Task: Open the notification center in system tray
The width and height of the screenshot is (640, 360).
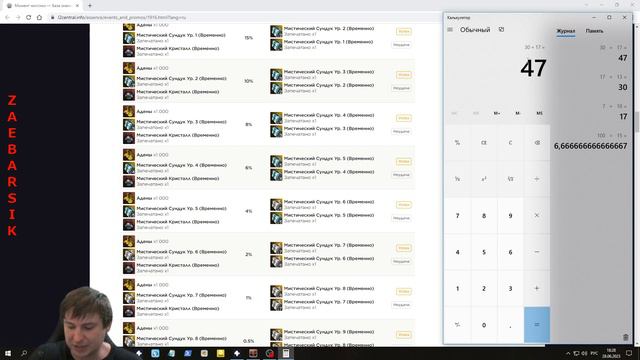Action: [x=629, y=353]
